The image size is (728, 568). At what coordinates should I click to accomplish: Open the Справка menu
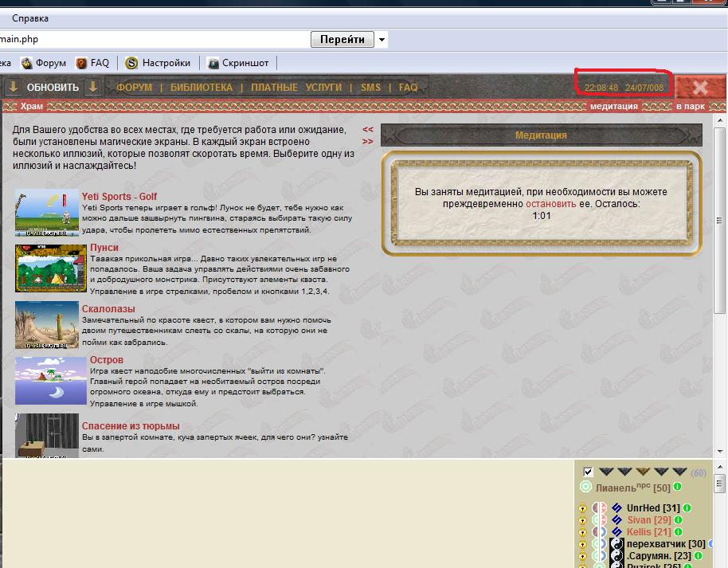coord(30,18)
